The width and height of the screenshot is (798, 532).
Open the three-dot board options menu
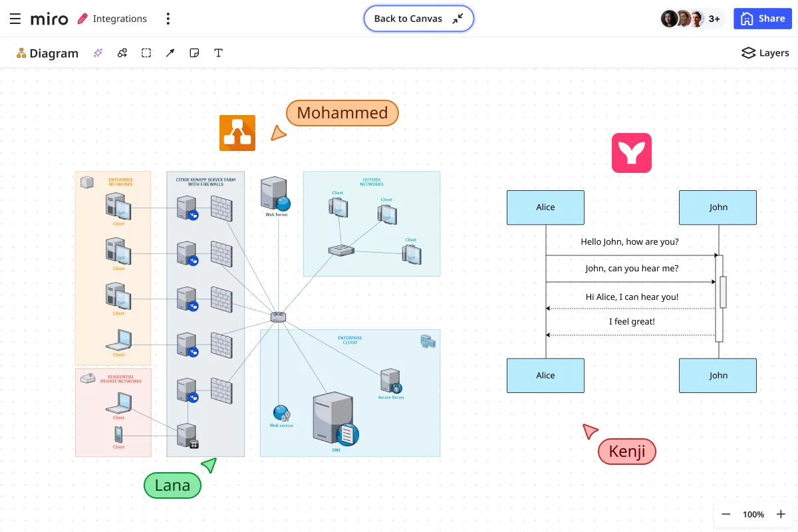click(x=168, y=19)
